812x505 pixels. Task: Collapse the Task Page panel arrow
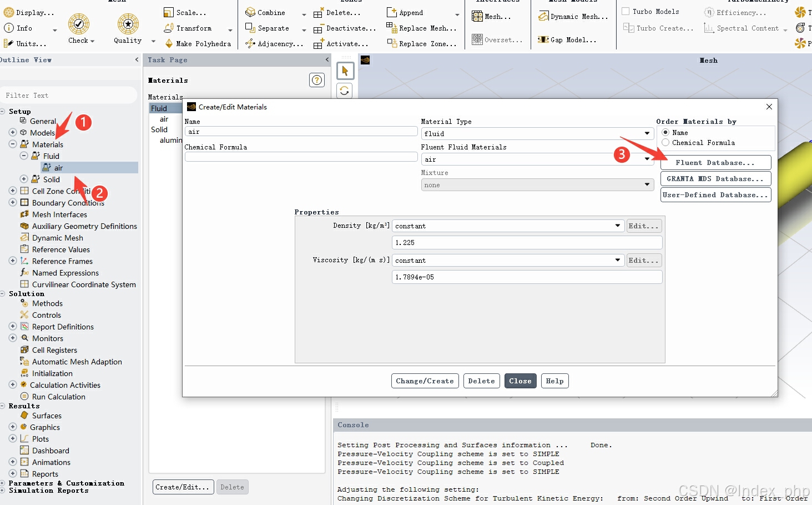tap(327, 59)
